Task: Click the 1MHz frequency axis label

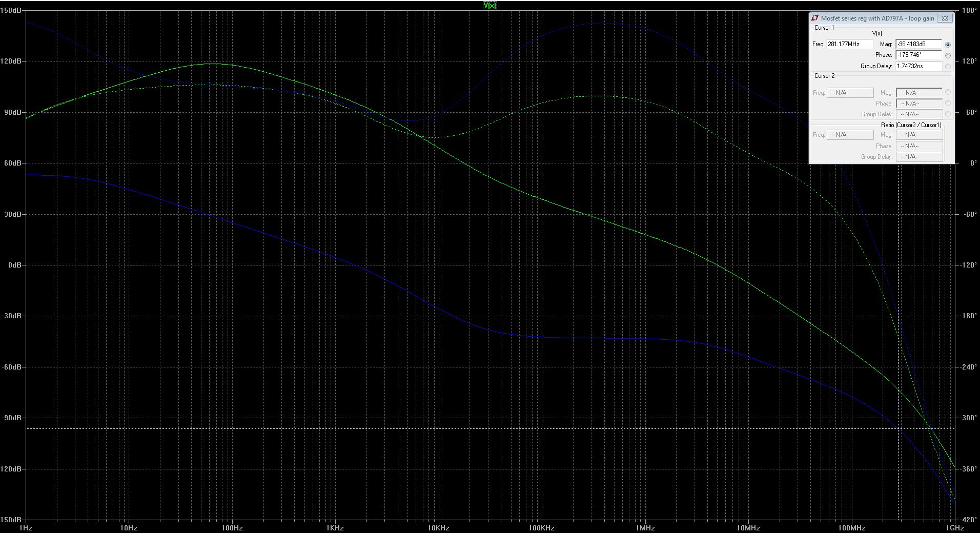Action: click(645, 528)
